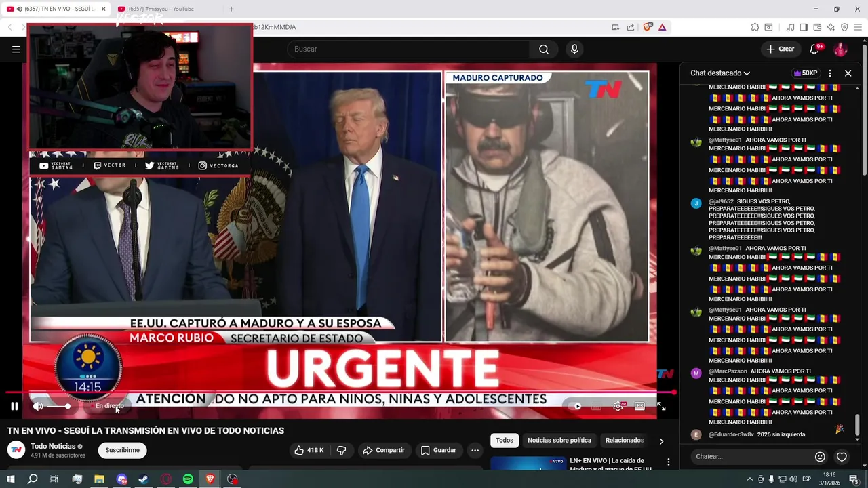Open Brave Shields lion icon
The width and height of the screenshot is (868, 488).
648,27
